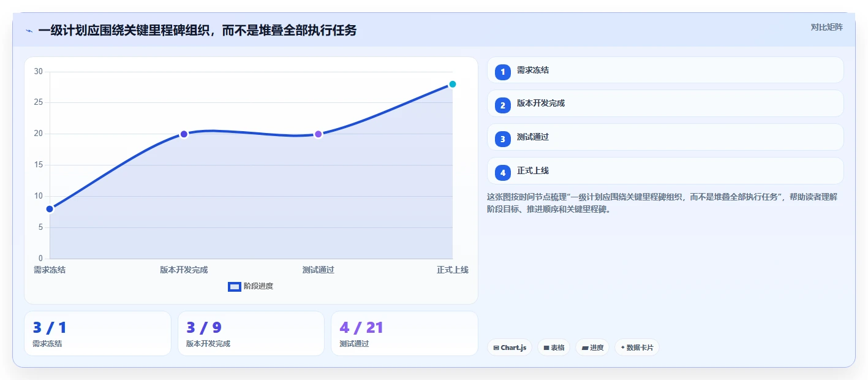Viewport: 868px width, 380px height.
Task: Click the chart point at 需求冻结
Action: point(50,209)
